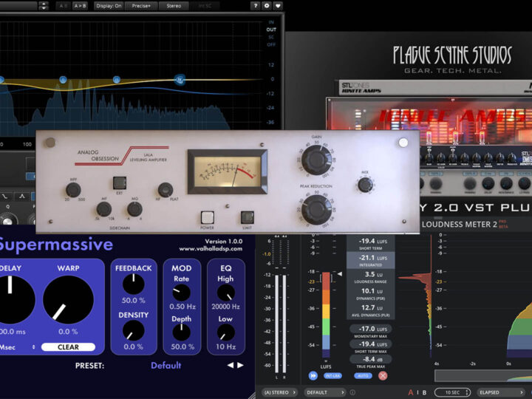Open the (A) STEREO channel dropdown
The width and height of the screenshot is (532, 399).
coord(279,392)
